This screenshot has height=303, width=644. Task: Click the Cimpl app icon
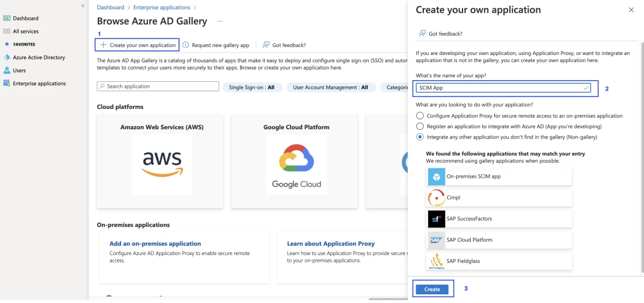tap(436, 198)
